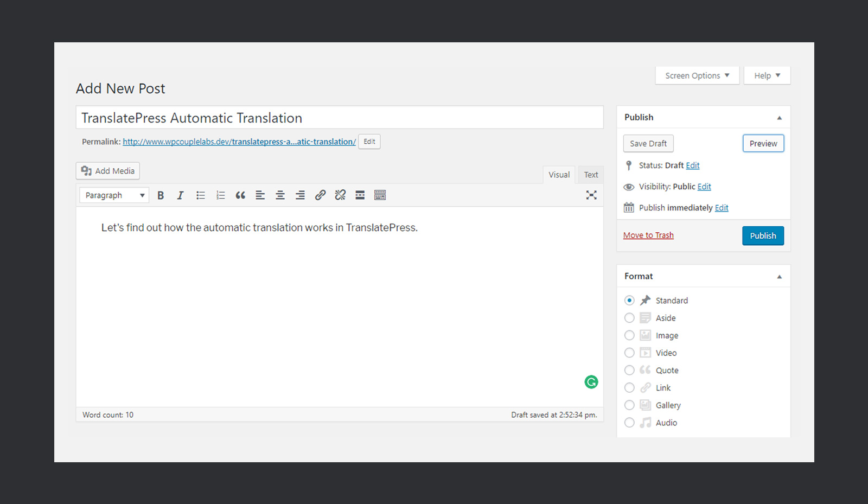The width and height of the screenshot is (868, 504).
Task: Expand the Help dropdown
Action: tap(767, 75)
